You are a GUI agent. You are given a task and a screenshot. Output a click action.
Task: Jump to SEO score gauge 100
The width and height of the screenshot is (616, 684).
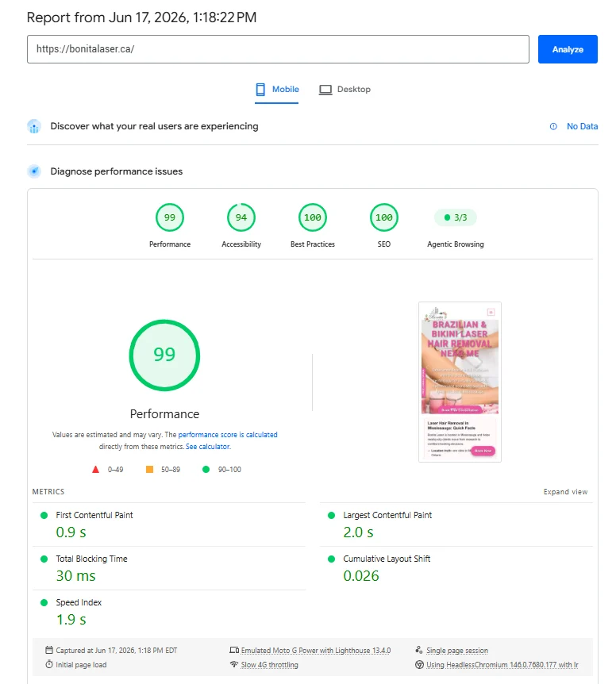tap(384, 217)
